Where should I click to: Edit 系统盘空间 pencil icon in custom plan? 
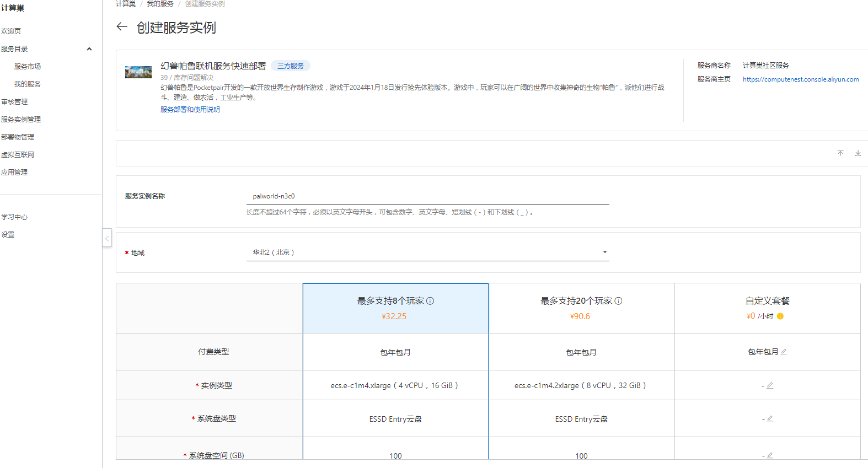770,455
